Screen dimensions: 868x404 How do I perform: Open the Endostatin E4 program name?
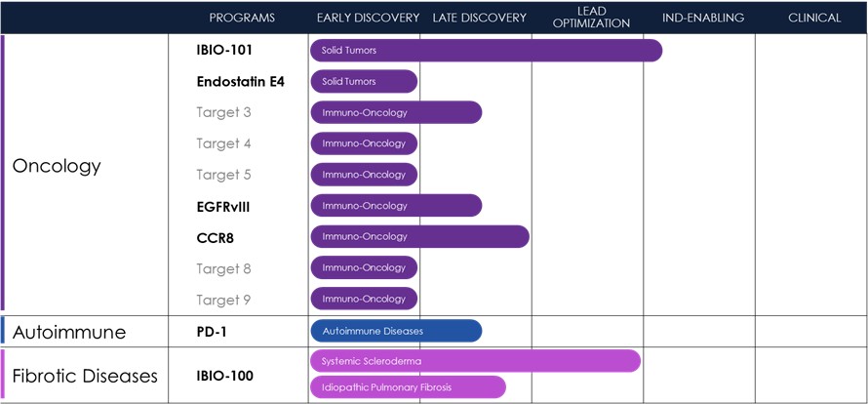(240, 81)
